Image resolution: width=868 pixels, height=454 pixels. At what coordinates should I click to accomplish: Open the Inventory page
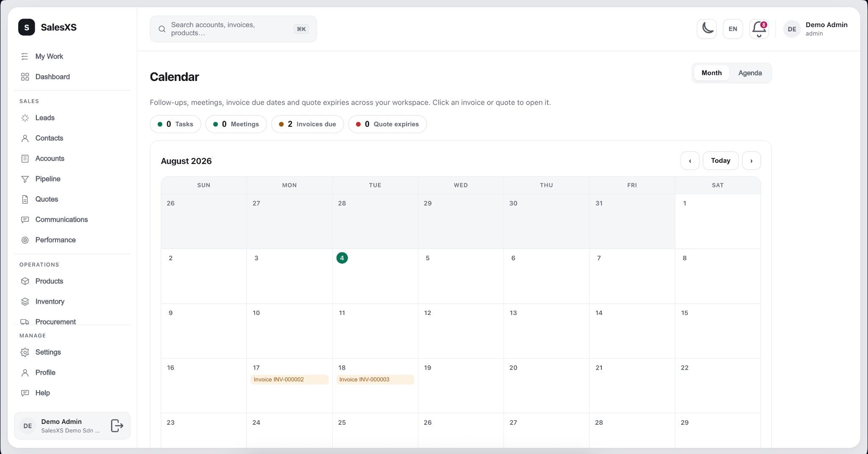point(72,301)
